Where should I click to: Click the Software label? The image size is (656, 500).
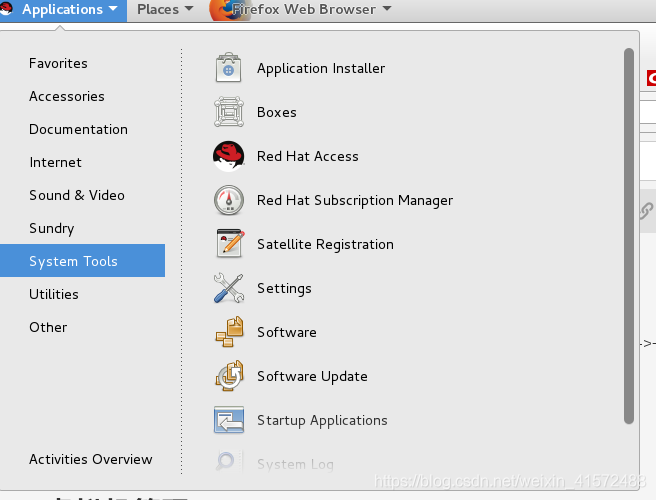coord(287,332)
